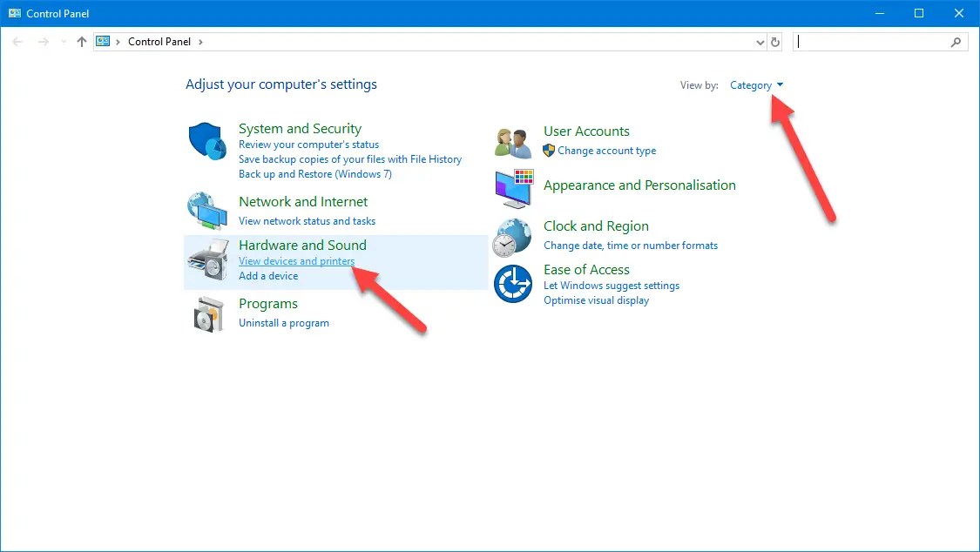Screen dimensions: 980x552
Task: Open the address bar history dropdown
Action: (x=760, y=42)
